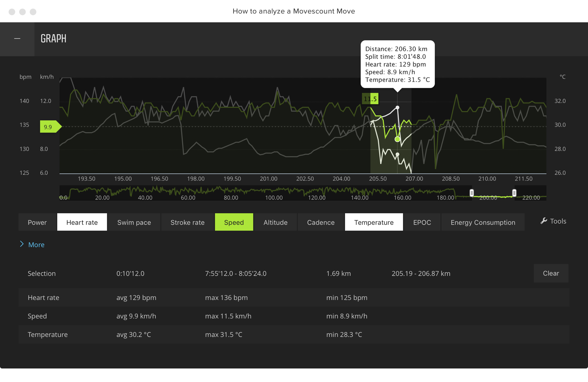Toggle the Cadence graph series
Screen dimensions: 588x382
click(x=321, y=222)
